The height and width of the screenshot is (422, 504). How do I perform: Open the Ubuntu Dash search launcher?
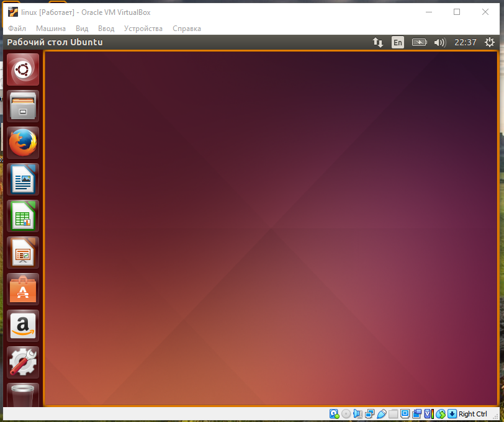pyautogui.click(x=23, y=70)
